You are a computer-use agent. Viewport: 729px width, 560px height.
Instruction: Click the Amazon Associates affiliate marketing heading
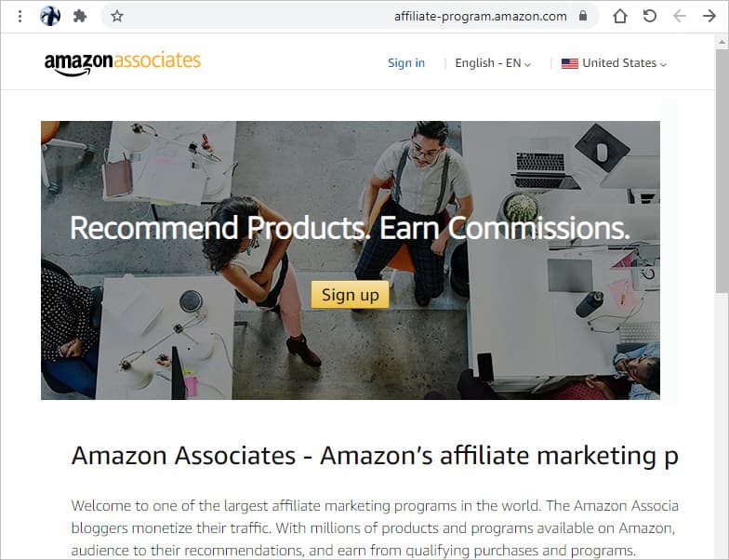pos(375,456)
